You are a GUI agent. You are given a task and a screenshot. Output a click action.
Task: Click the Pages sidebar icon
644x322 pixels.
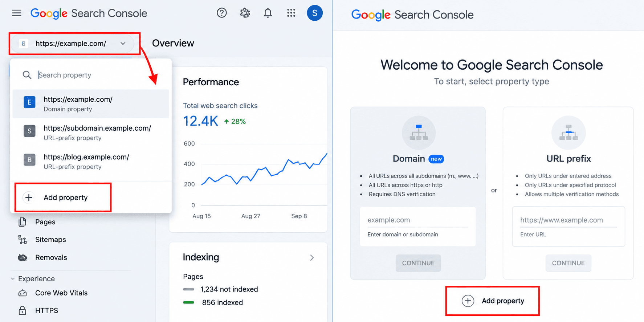(x=23, y=222)
